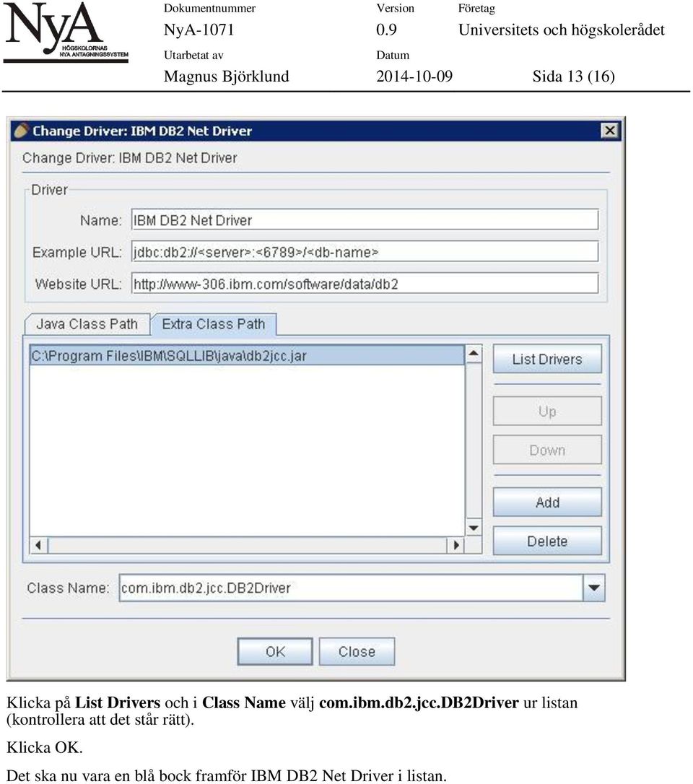Click the List Drivers button

coord(547,359)
